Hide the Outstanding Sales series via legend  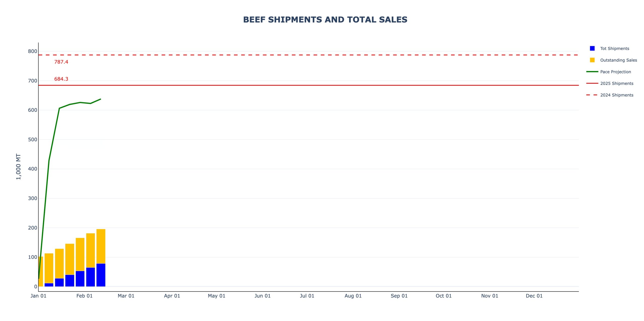pos(618,60)
